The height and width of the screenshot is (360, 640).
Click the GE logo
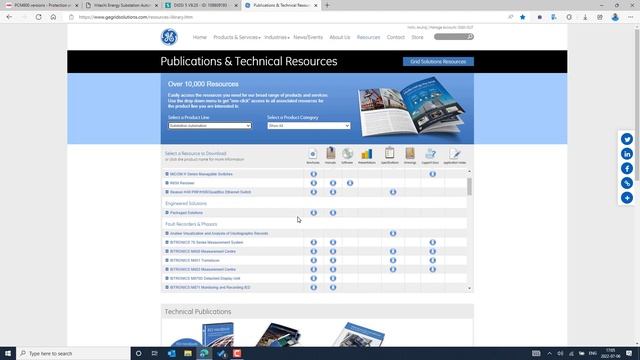pos(169,37)
